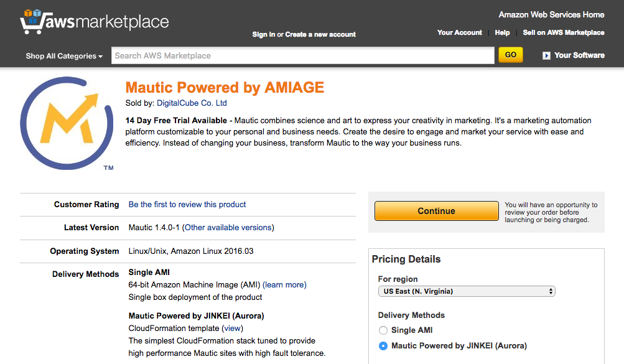Open Amazon Web Services Home link

click(x=551, y=15)
